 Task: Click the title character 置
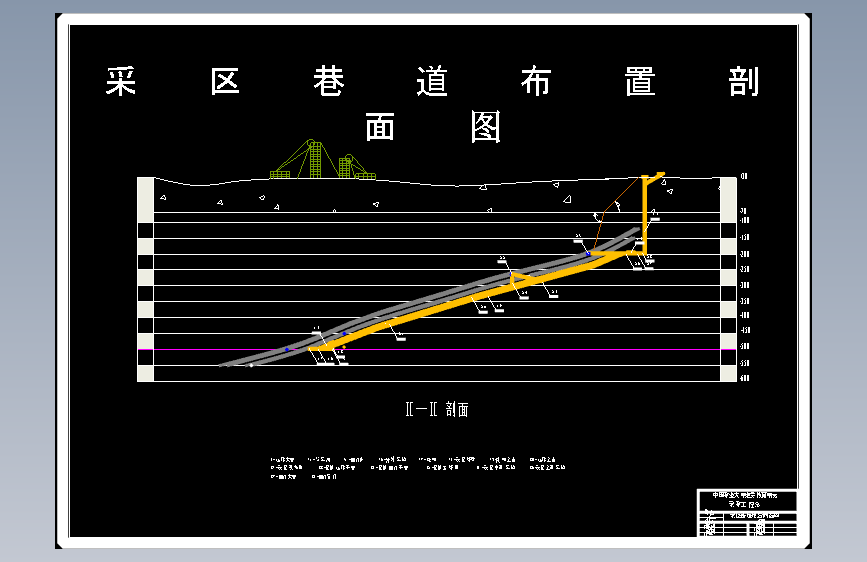pos(640,81)
